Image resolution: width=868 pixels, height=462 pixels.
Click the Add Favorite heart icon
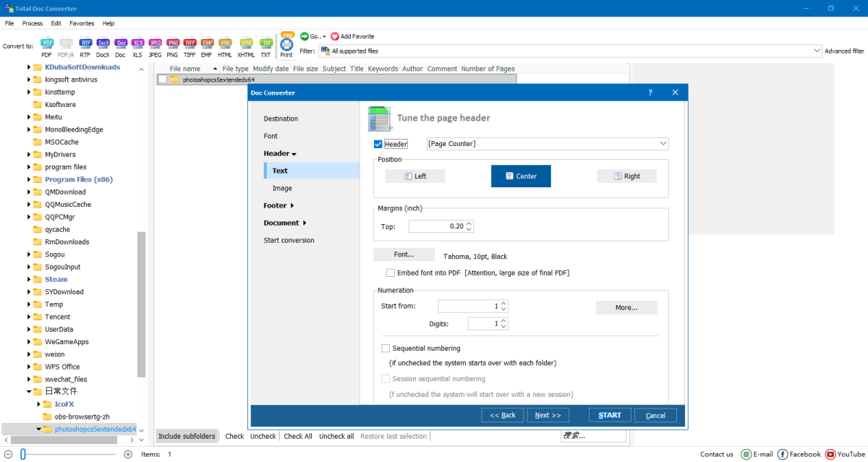[335, 36]
